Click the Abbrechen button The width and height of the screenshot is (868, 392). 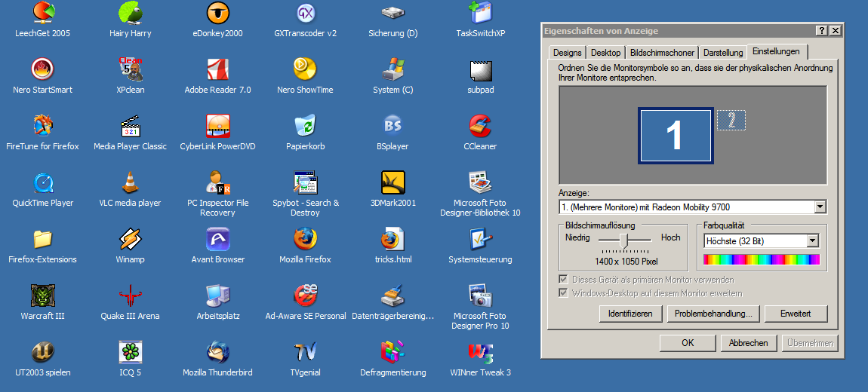pos(749,343)
